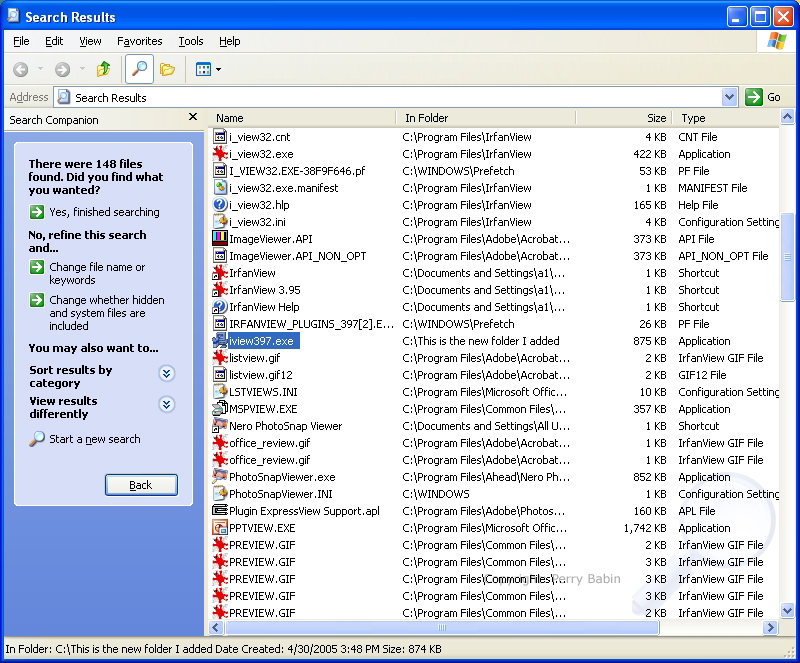800x663 pixels.
Task: Select the IrfanView 3.95 shortcut icon
Action: (220, 289)
